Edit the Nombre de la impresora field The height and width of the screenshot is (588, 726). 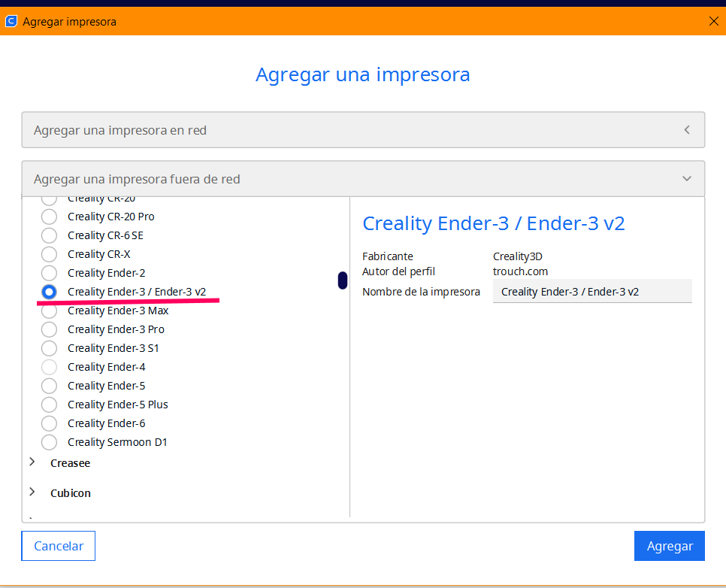click(x=592, y=292)
